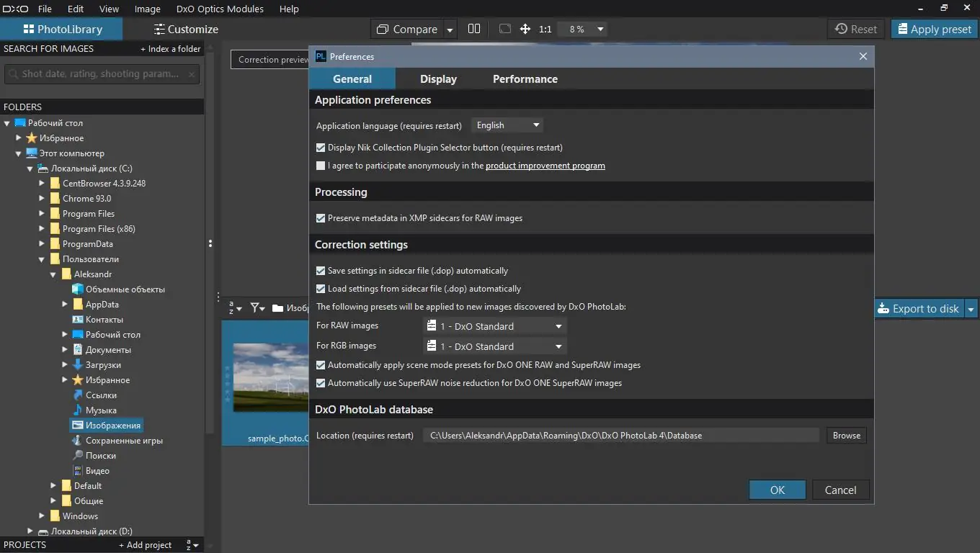Enable product improvement program participation checkbox
980x553 pixels.
click(x=321, y=166)
